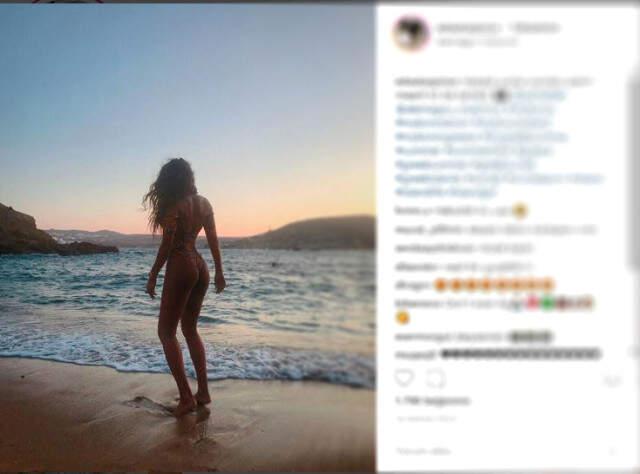640x474 pixels.
Task: Open username of the orange emoji row comment
Action: 413,285
